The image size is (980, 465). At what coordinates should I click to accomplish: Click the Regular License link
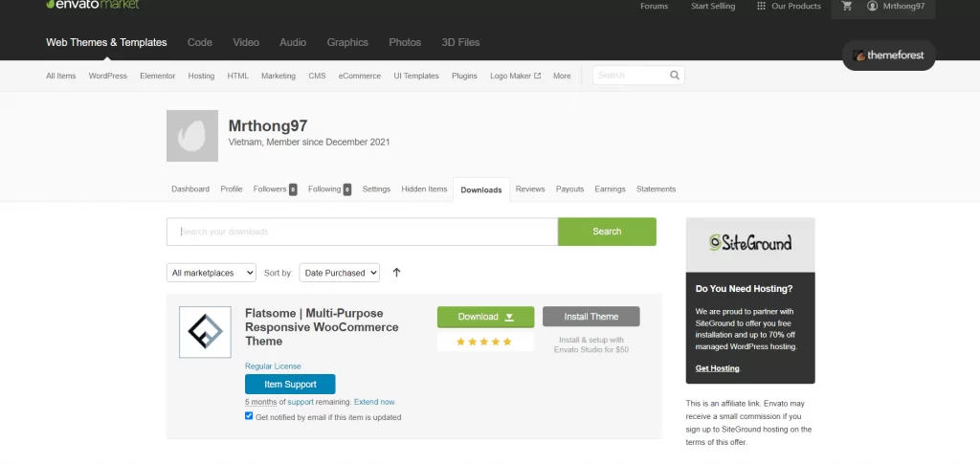273,366
